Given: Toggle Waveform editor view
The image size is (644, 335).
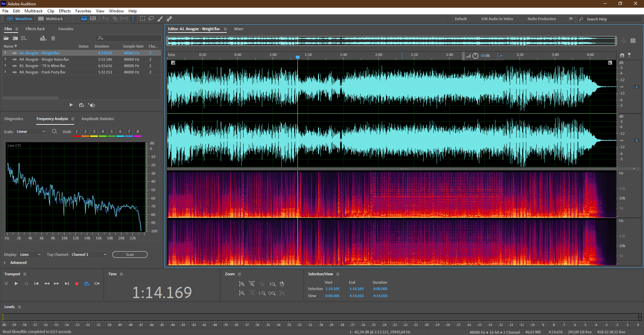Looking at the screenshot, I should click(x=20, y=19).
